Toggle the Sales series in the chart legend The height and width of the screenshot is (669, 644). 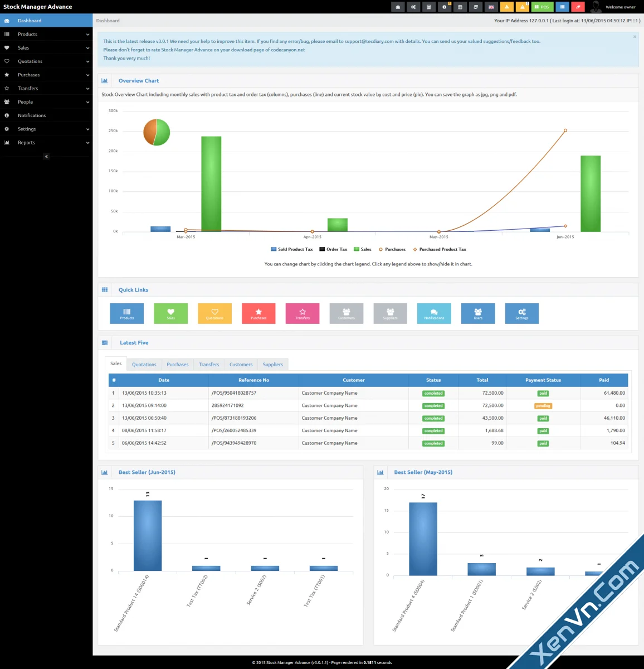(x=362, y=249)
